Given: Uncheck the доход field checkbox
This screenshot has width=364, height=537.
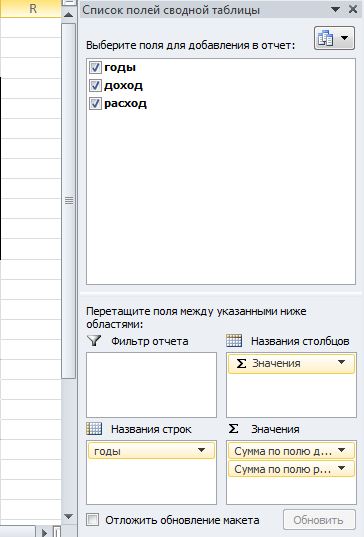Looking at the screenshot, I should click(x=95, y=85).
